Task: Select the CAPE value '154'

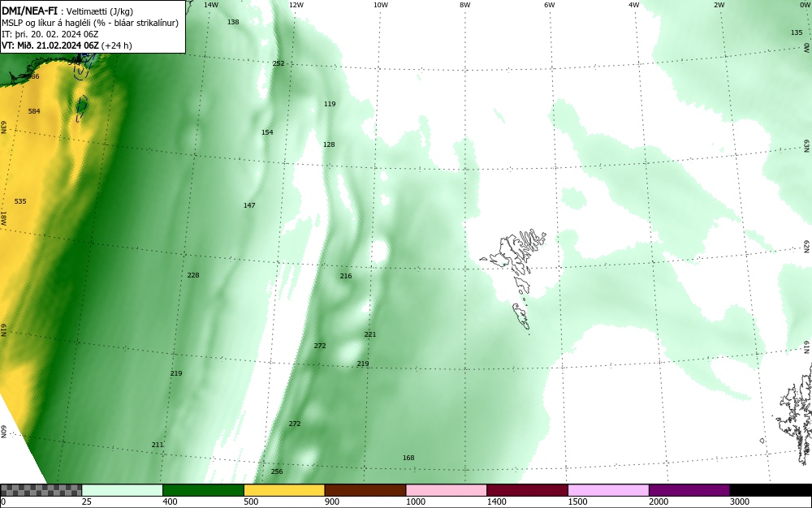Action: point(267,132)
